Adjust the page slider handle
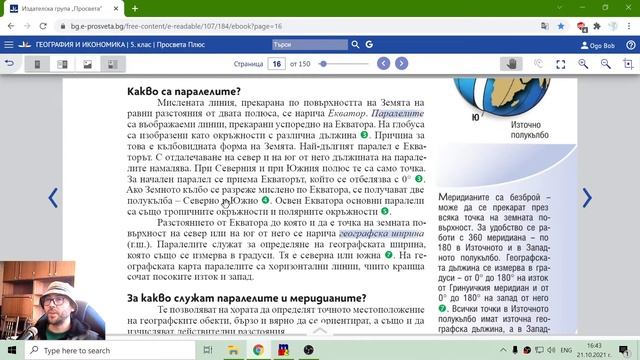Image resolution: width=640 pixels, height=360 pixels. point(323,64)
